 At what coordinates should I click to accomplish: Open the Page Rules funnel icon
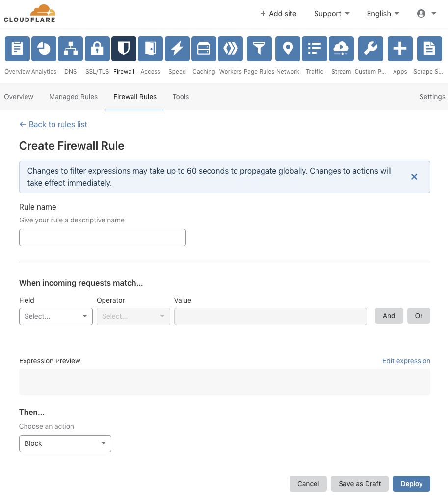point(259,49)
